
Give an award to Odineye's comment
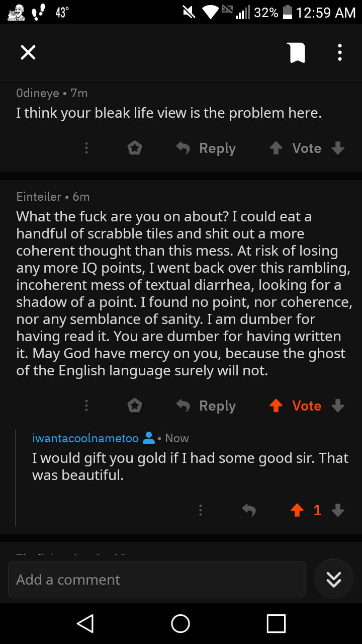(x=135, y=148)
